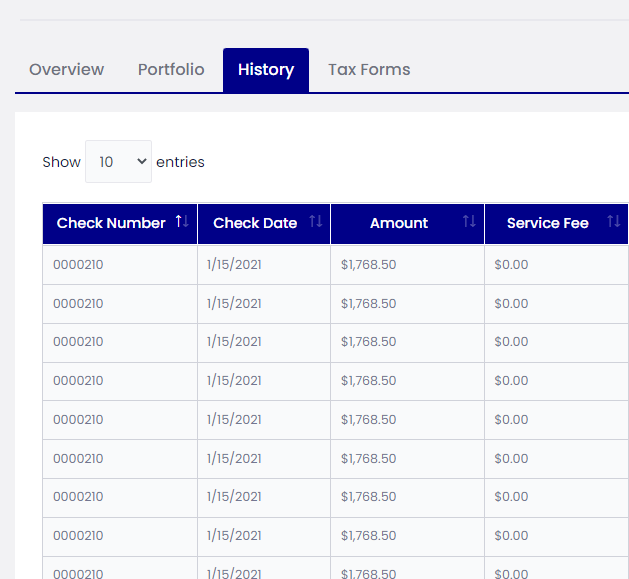Click the first row $0.00 service fee

[x=511, y=265]
